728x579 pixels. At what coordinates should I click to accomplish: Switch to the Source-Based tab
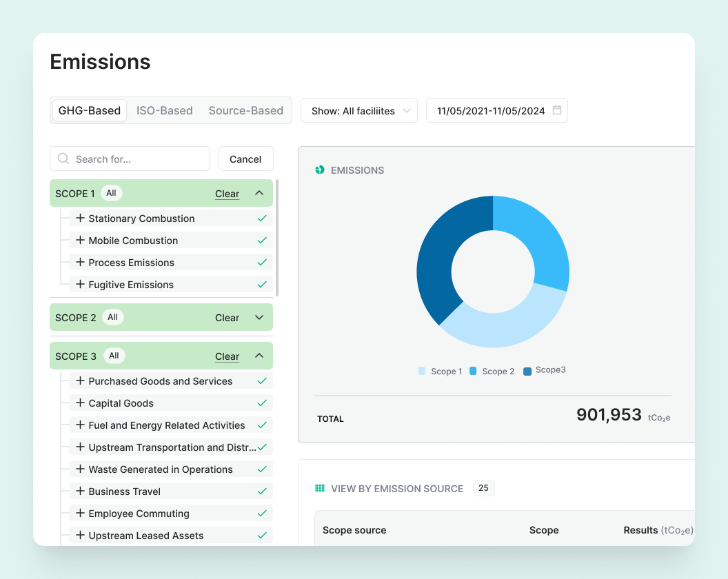(245, 110)
